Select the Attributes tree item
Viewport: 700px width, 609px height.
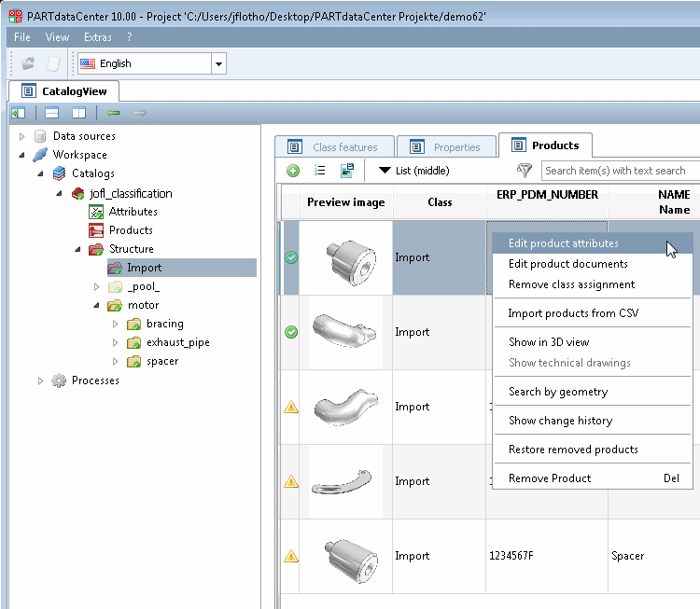point(133,212)
